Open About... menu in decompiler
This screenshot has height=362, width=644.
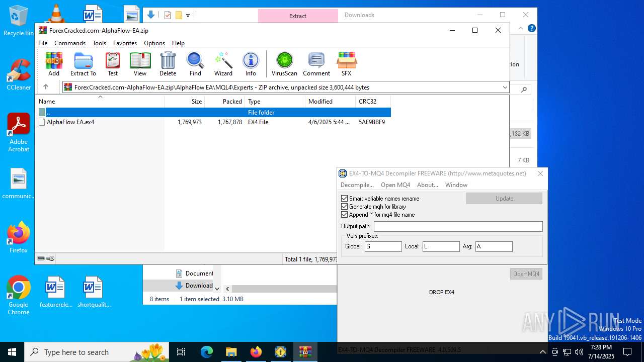(x=428, y=185)
